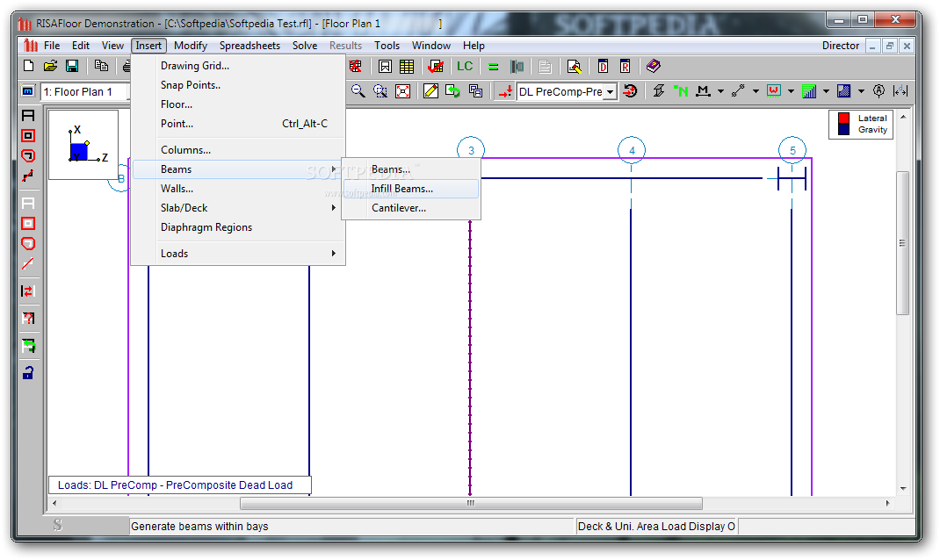The width and height of the screenshot is (940, 560).
Task: Expand the Slab/Deck submenu
Action: click(x=237, y=208)
